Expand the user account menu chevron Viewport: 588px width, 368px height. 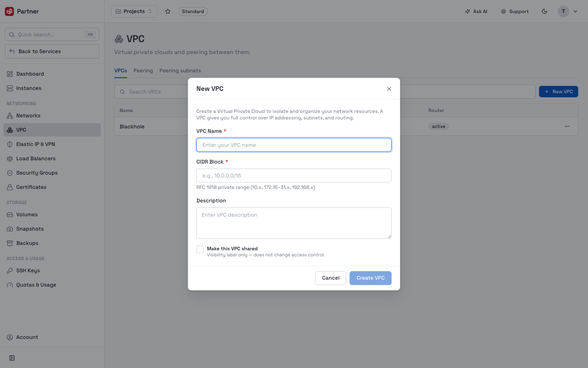(x=575, y=11)
